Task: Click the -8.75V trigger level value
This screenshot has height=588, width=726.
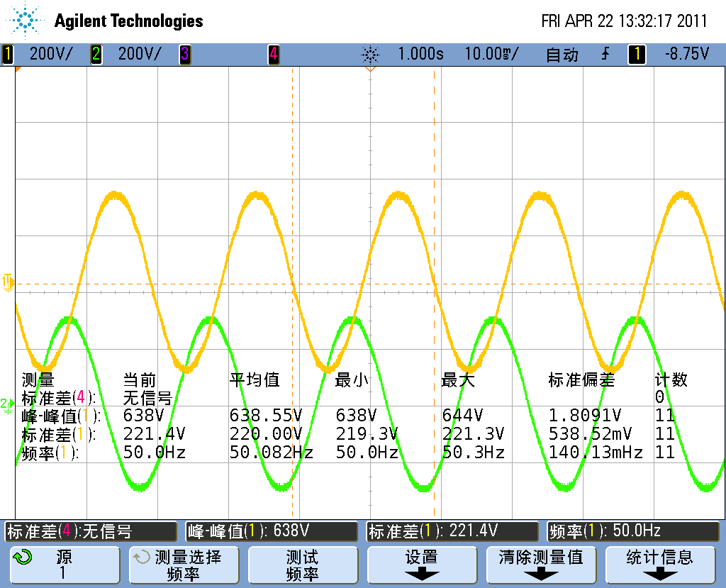Action: click(x=686, y=54)
